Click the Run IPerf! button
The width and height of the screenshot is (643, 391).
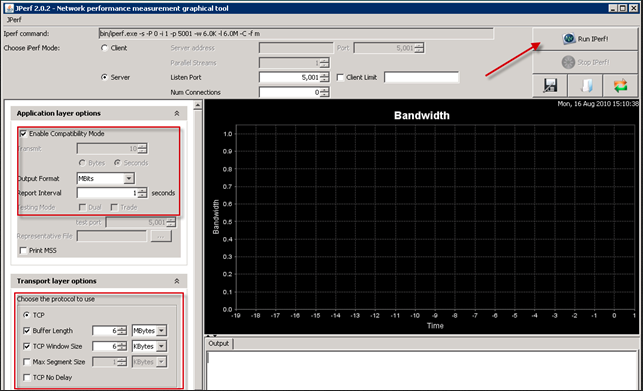(585, 39)
